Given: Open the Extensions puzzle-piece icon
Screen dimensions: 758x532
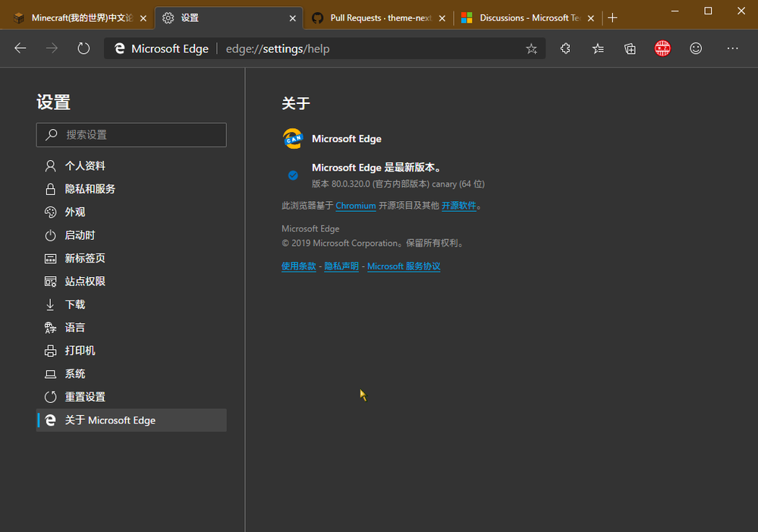Looking at the screenshot, I should click(565, 48).
